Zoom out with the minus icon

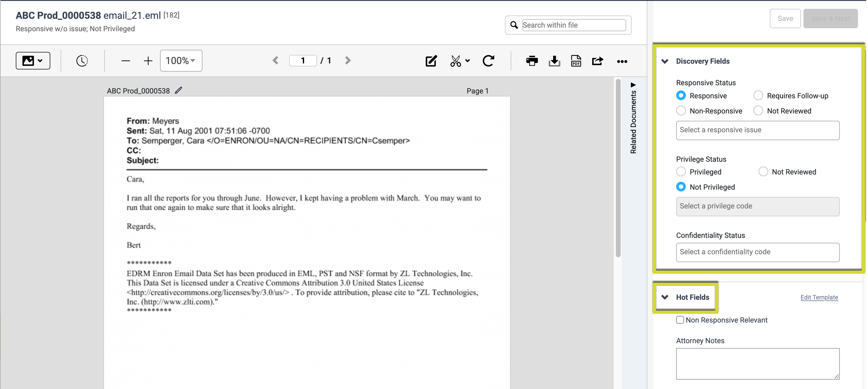tap(126, 61)
